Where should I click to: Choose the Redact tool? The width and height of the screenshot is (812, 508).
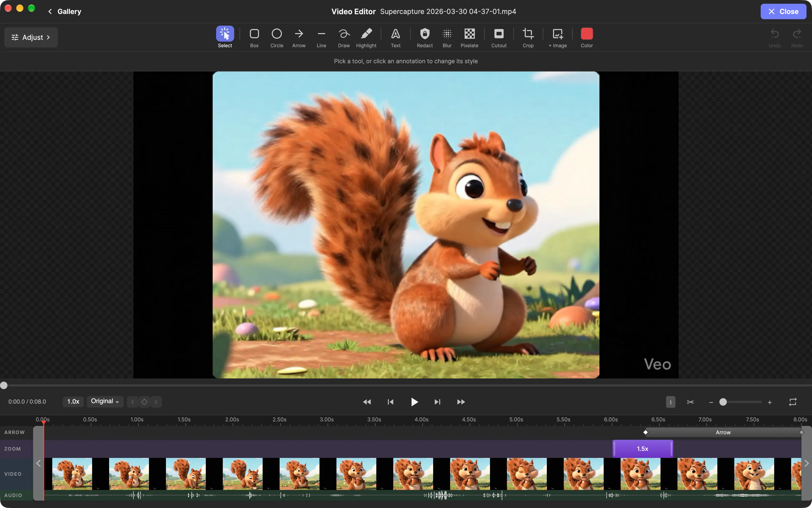pyautogui.click(x=425, y=37)
